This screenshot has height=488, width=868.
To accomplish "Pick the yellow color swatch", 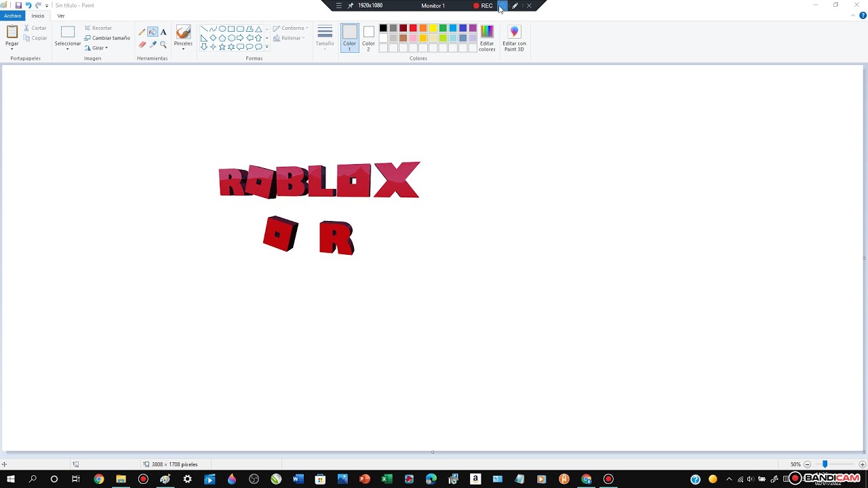I will point(433,28).
